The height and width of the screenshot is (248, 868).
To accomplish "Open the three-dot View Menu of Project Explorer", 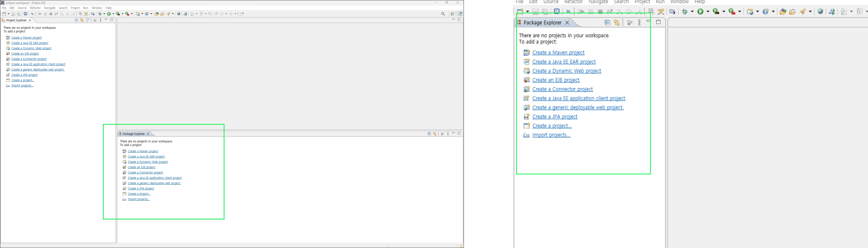I will (x=100, y=20).
